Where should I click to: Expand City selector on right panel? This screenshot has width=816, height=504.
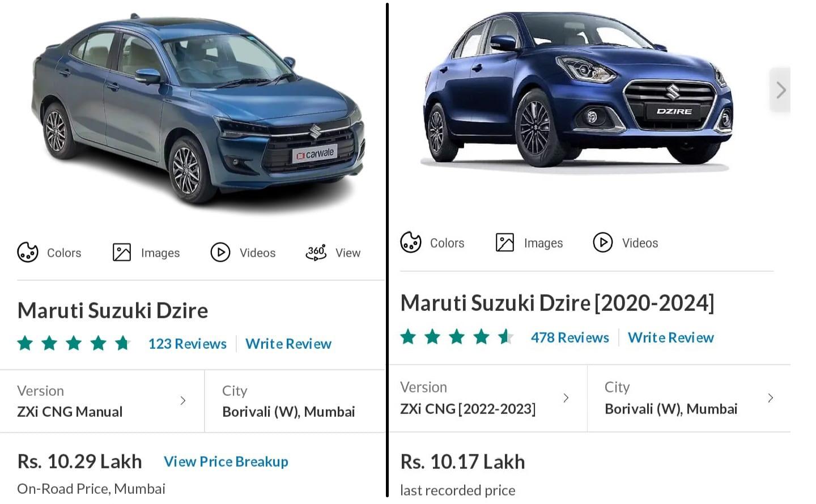[x=689, y=398]
